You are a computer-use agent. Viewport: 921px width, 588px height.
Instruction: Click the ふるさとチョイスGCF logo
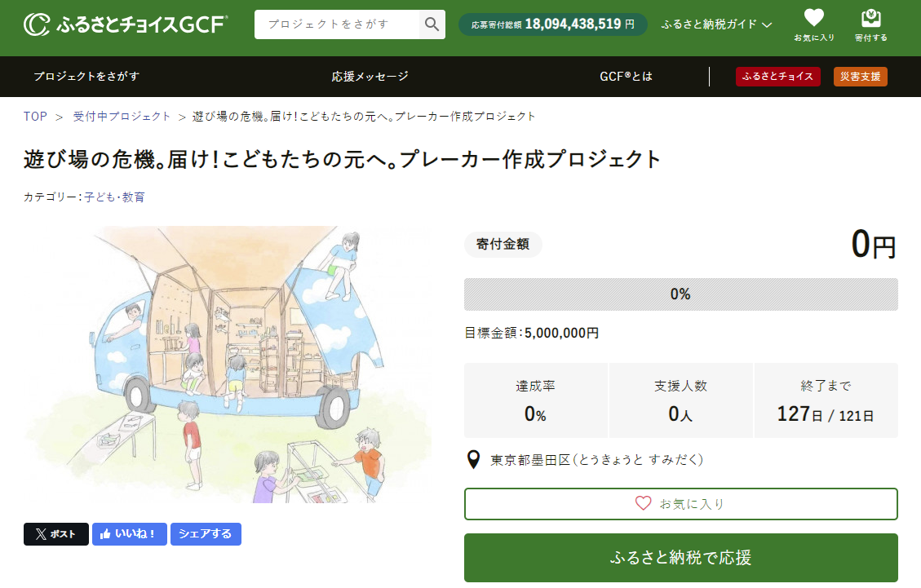coord(126,24)
